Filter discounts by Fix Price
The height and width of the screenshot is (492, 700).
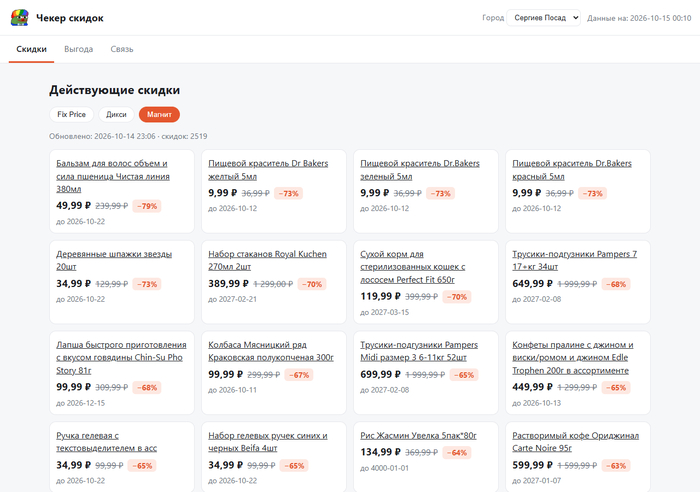click(x=71, y=114)
